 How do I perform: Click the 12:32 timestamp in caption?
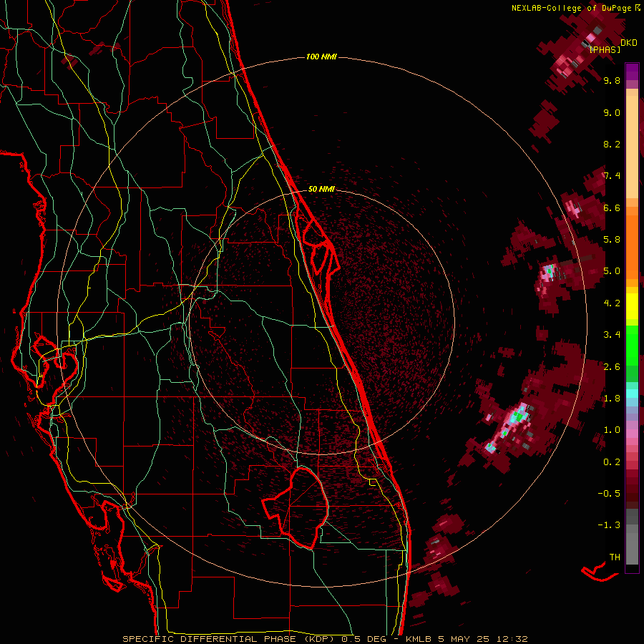coord(512,639)
